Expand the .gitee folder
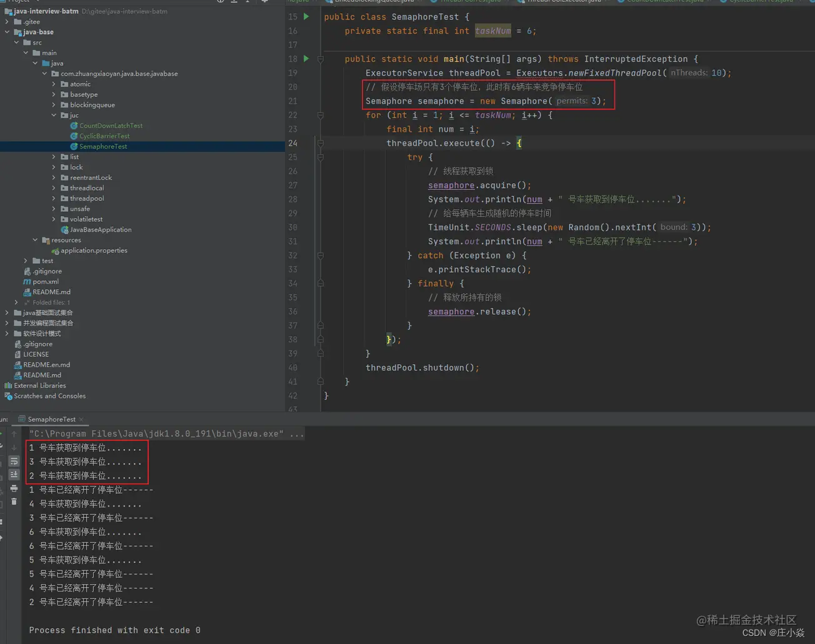 [7, 22]
